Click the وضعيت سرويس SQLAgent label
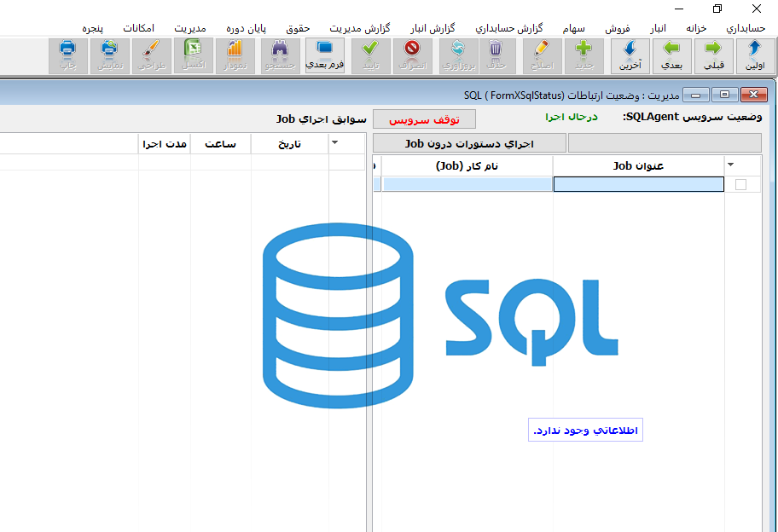This screenshot has height=532, width=778. tap(692, 117)
